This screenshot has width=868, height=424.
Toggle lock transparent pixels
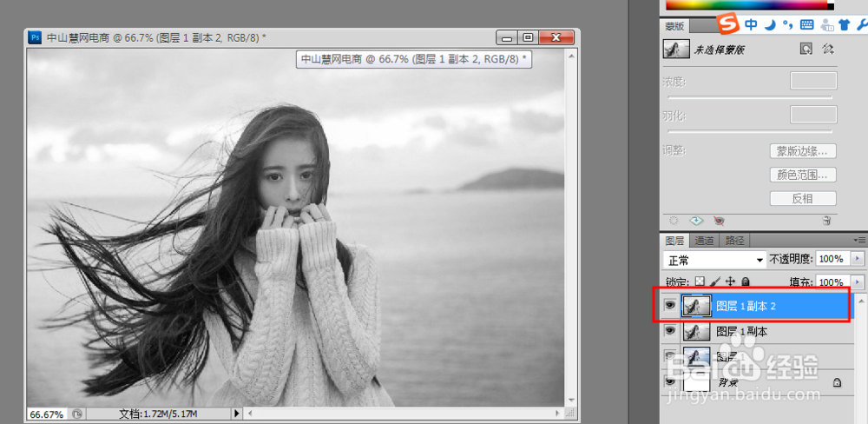[x=700, y=281]
